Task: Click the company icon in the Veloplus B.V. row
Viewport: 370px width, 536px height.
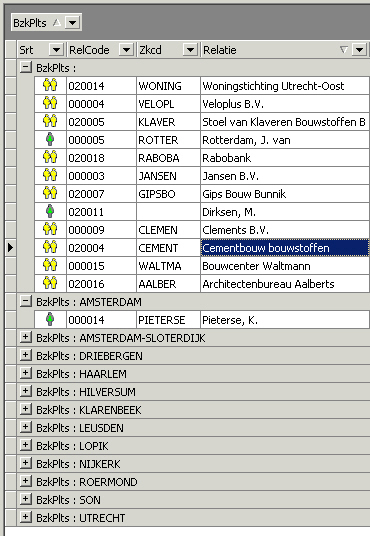Action: pos(50,103)
